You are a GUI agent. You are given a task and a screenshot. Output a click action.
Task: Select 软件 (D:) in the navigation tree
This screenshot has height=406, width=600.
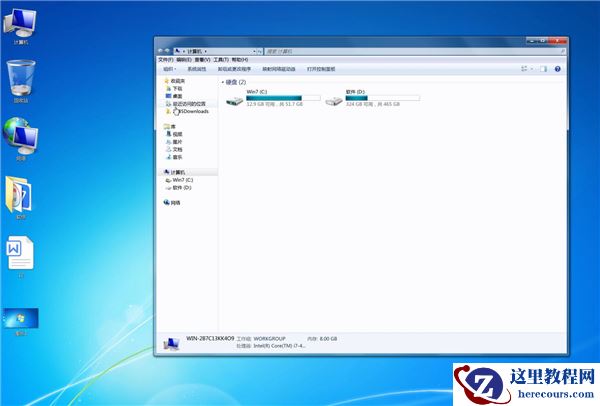181,188
